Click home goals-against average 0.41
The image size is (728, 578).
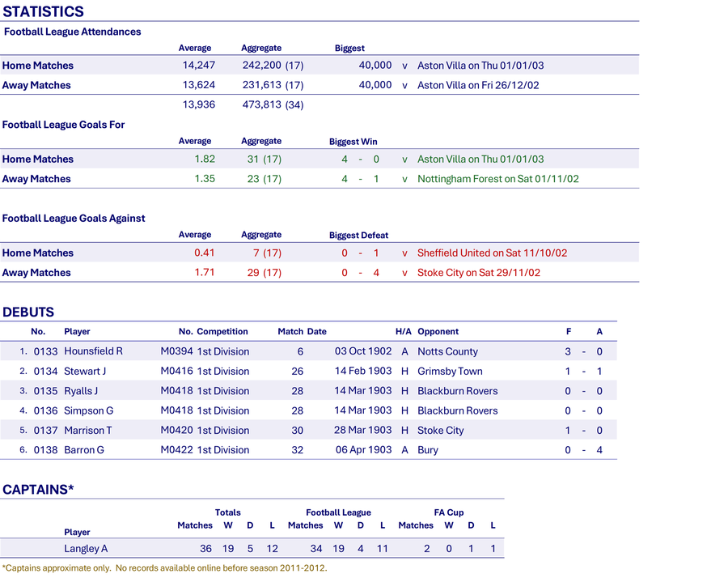205,253
